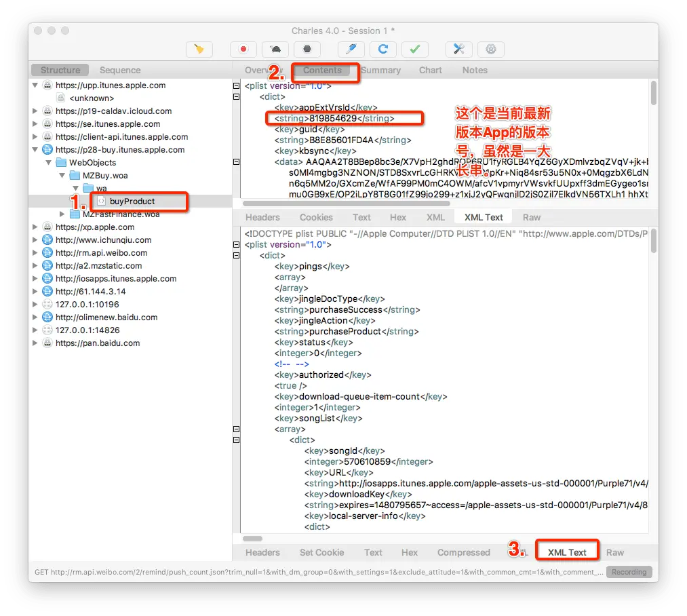Screen dimensions: 687x616
Task: Toggle throttling turtle icon
Action: point(275,49)
